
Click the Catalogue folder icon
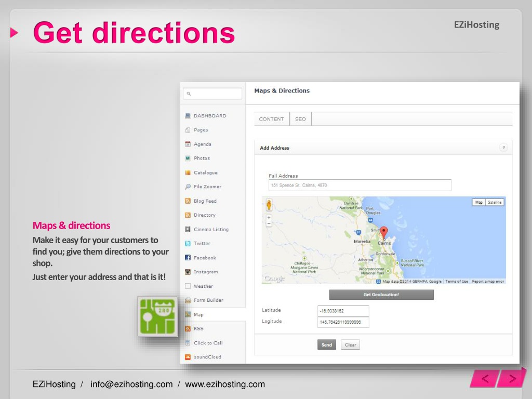coord(188,172)
